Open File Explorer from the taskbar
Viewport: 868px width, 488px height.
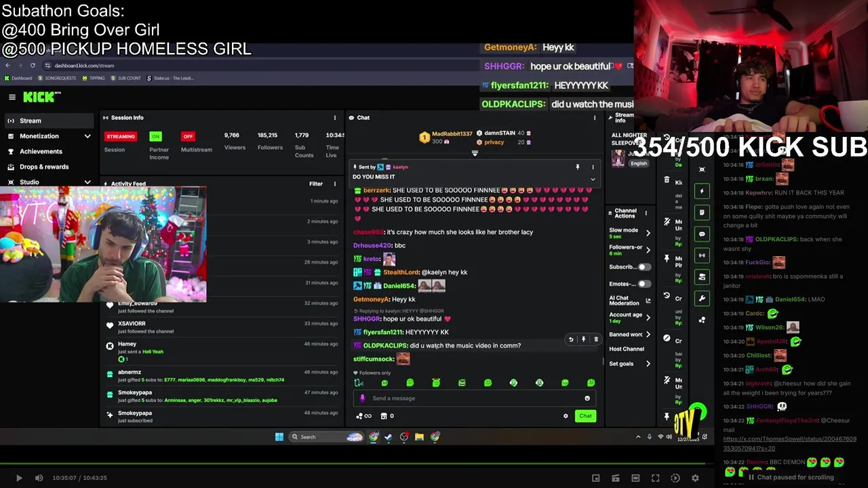(x=419, y=437)
